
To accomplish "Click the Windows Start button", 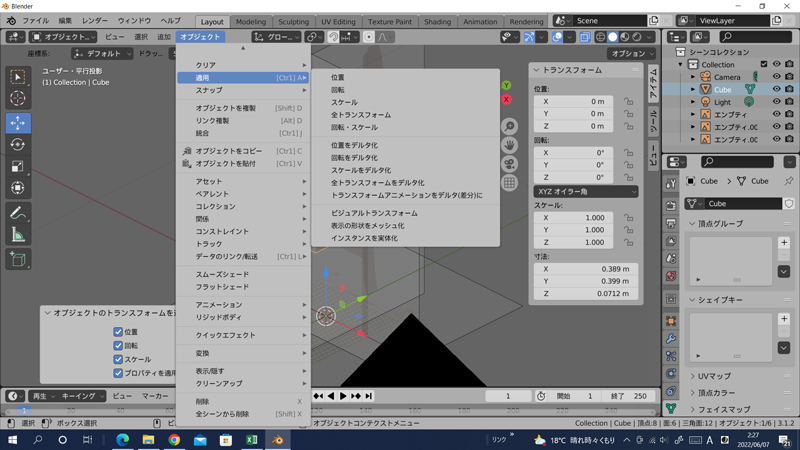I will coord(12,440).
